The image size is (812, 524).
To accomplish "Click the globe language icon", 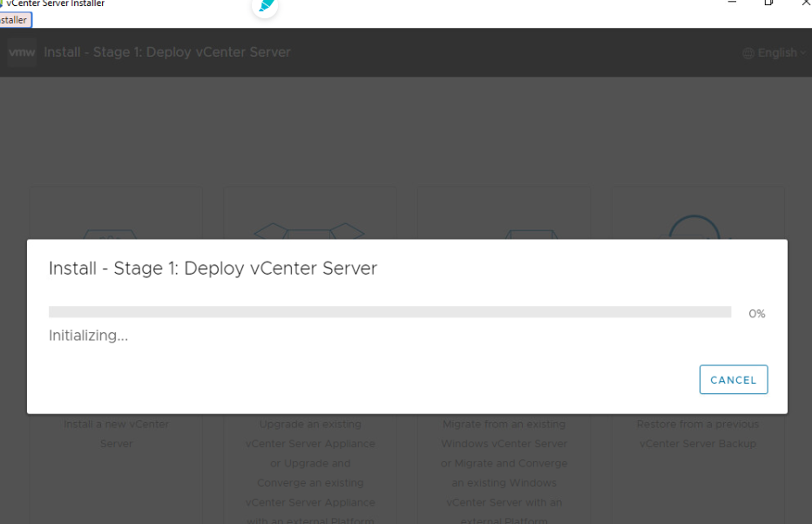I will (748, 52).
